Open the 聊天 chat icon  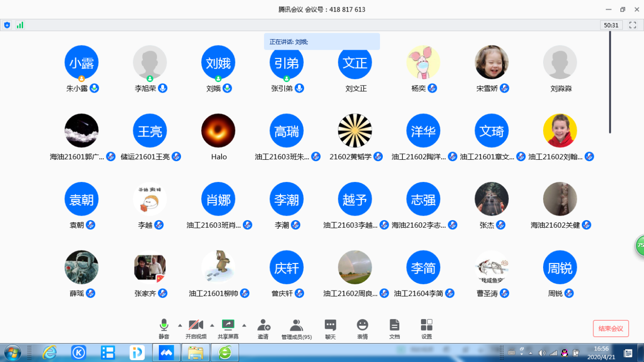pyautogui.click(x=330, y=329)
